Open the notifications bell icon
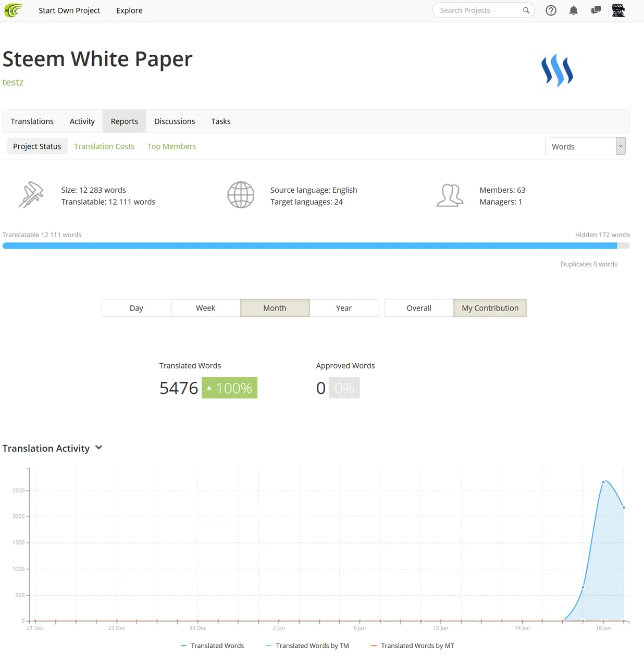 [574, 10]
